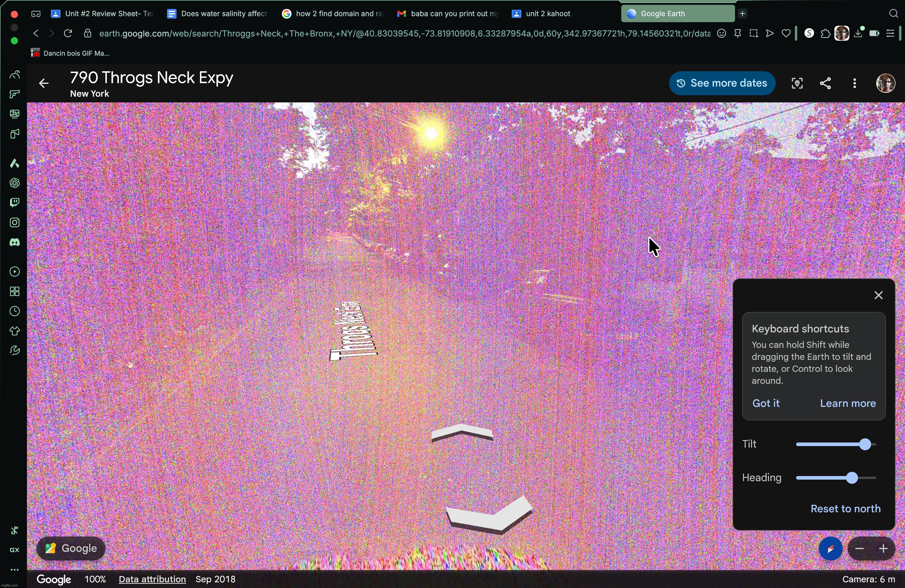Click Reset to north
The width and height of the screenshot is (905, 588).
(845, 508)
